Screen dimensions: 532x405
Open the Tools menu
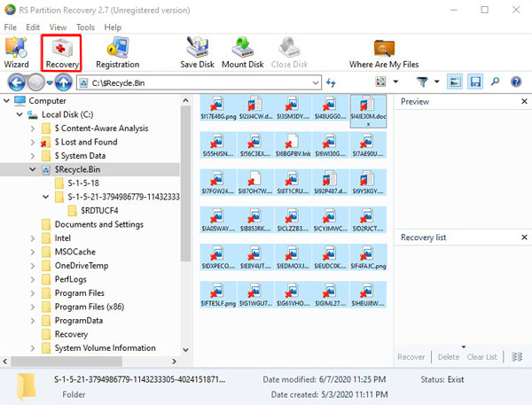tap(85, 27)
